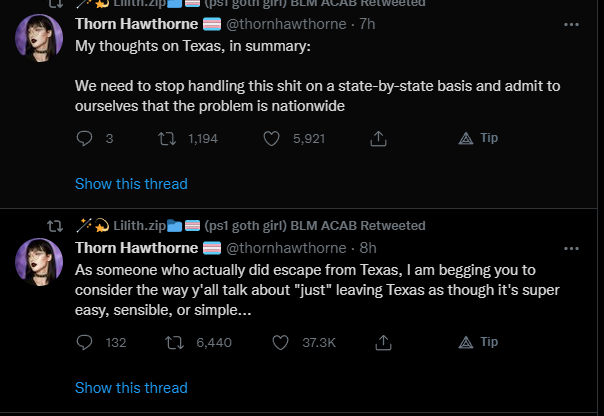604x416 pixels.
Task: Open the @thornhawthorne handle on the 8h tweet
Action: click(286, 248)
